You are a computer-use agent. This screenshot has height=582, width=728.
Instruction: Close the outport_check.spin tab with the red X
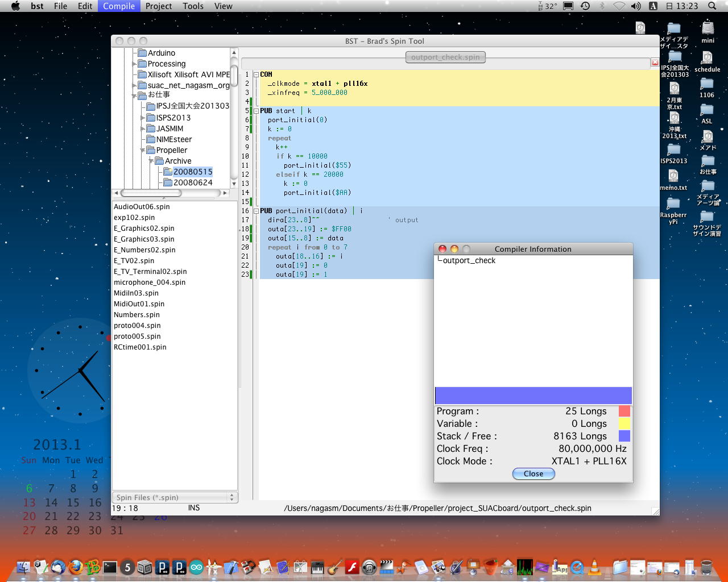pyautogui.click(x=655, y=62)
